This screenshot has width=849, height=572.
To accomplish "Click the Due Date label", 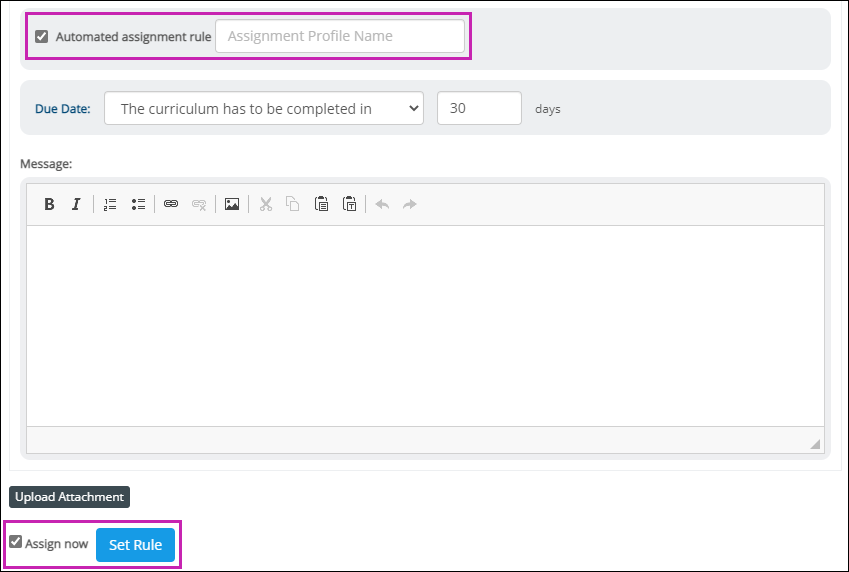I will click(x=63, y=109).
